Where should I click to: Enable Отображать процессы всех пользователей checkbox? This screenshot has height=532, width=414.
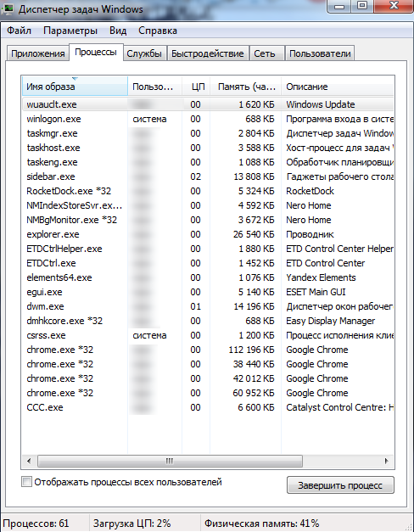tap(26, 482)
